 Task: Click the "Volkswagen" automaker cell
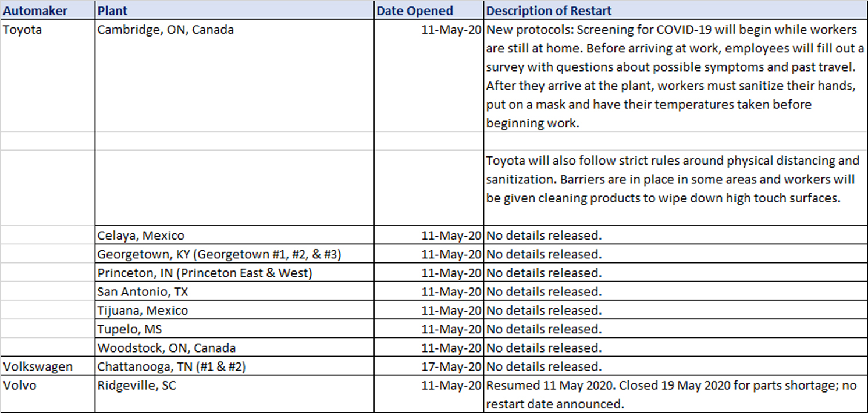(x=38, y=366)
